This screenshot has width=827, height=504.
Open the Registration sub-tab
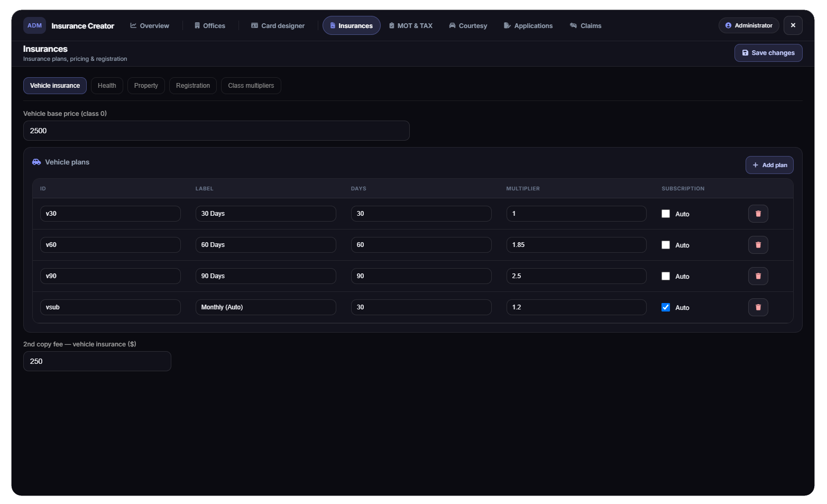click(x=193, y=86)
